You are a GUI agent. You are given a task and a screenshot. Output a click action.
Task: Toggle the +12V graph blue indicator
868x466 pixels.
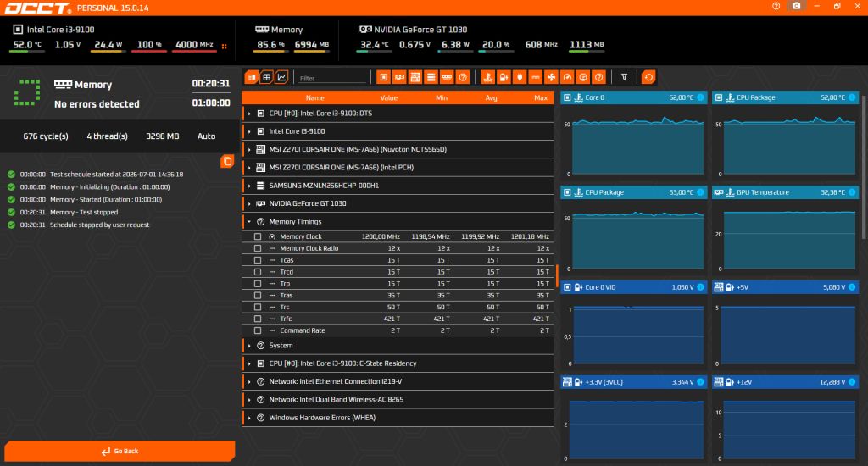click(852, 382)
